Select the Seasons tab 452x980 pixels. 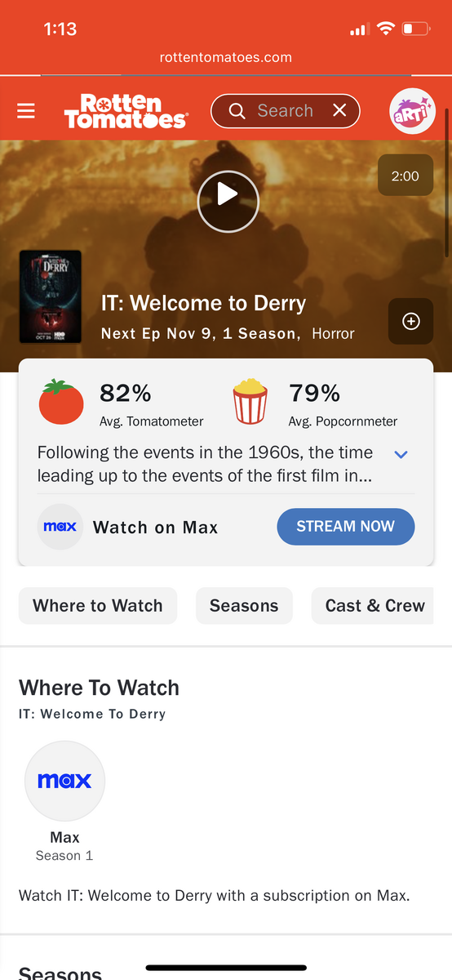coord(244,606)
